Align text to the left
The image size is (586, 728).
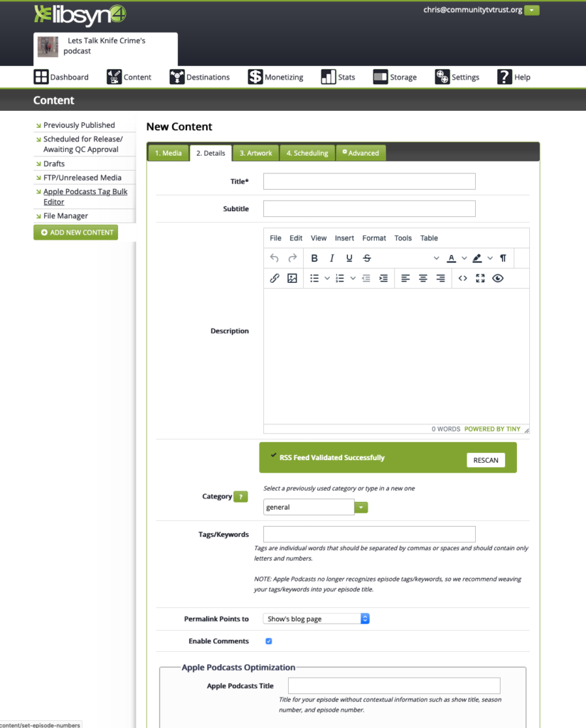[405, 278]
